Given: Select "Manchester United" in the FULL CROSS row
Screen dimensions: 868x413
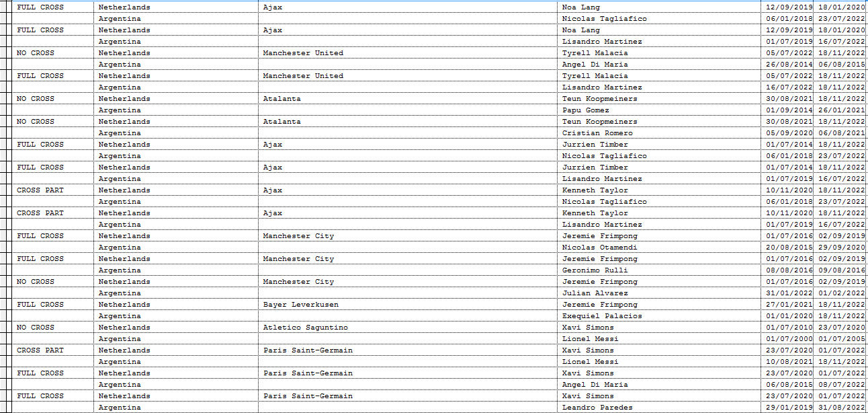Looking at the screenshot, I should click(x=303, y=76).
